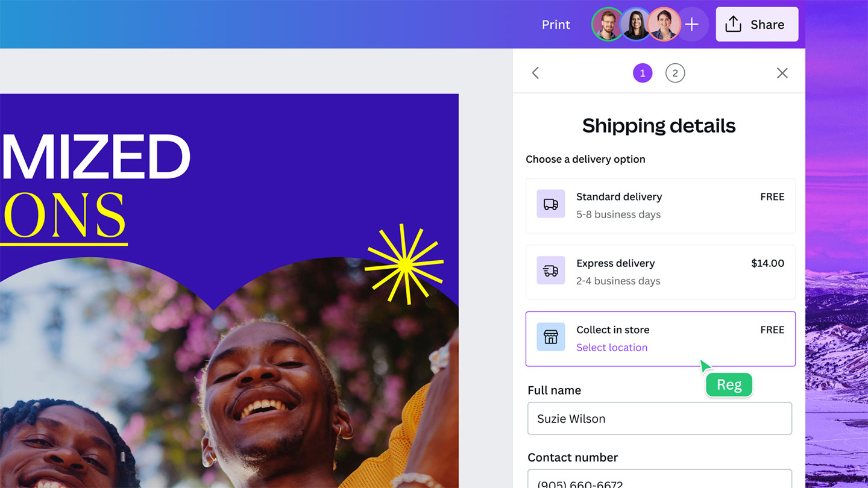868x488 pixels.
Task: Open the Print menu item
Action: pyautogui.click(x=555, y=25)
